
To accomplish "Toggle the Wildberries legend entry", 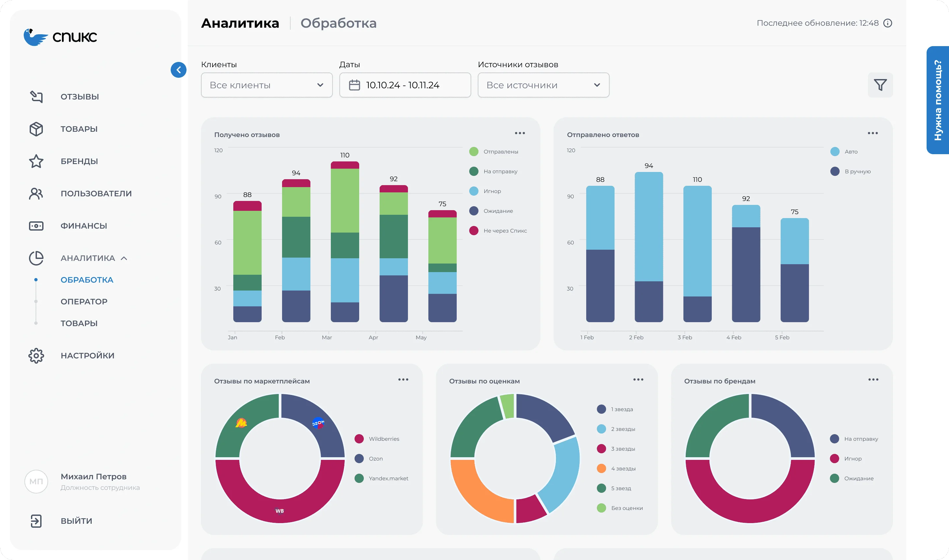I will point(384,439).
